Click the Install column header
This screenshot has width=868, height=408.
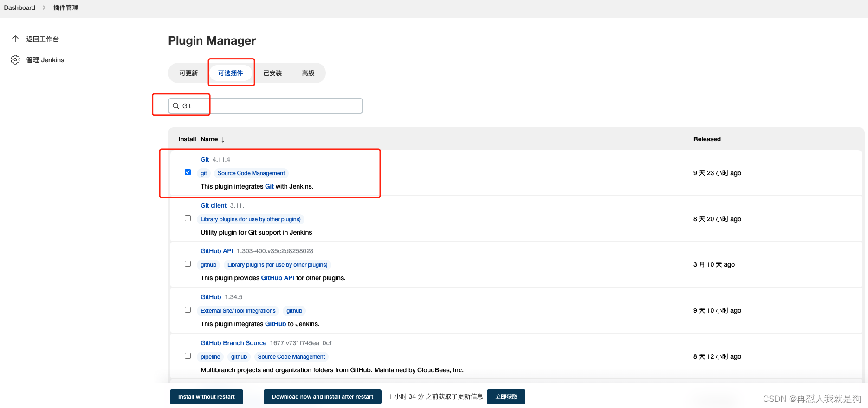point(187,139)
